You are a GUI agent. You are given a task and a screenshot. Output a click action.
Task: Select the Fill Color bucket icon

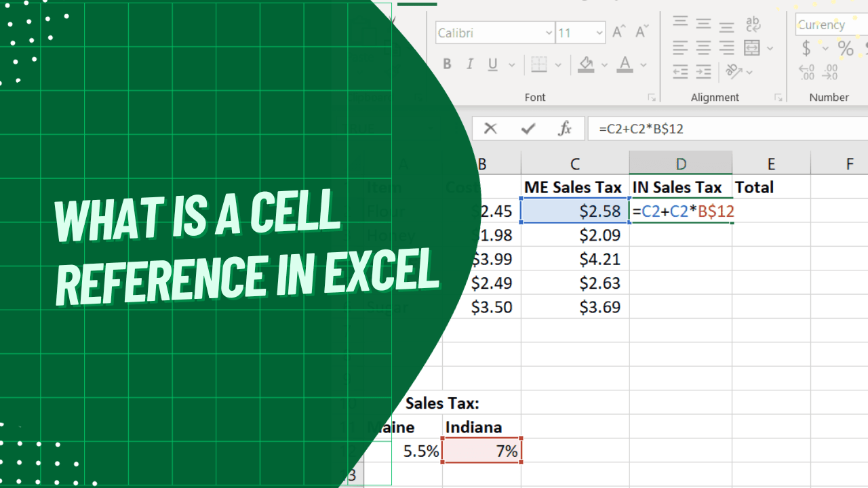click(x=585, y=64)
